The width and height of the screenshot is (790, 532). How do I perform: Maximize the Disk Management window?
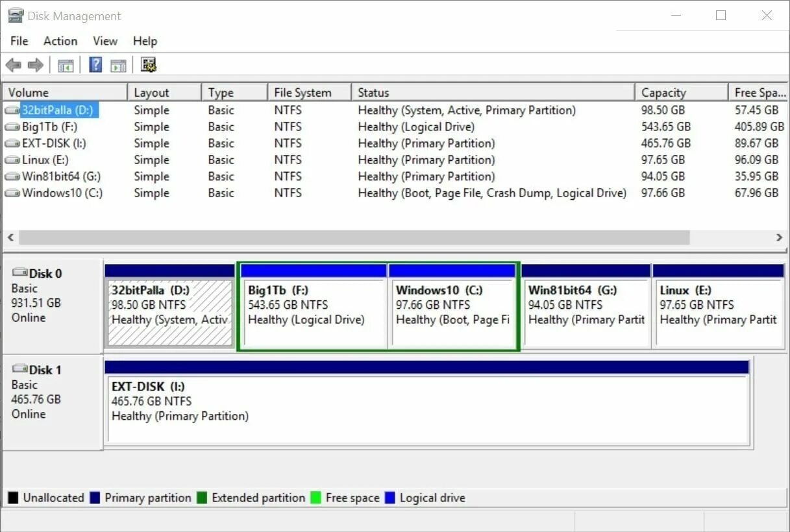pyautogui.click(x=721, y=16)
